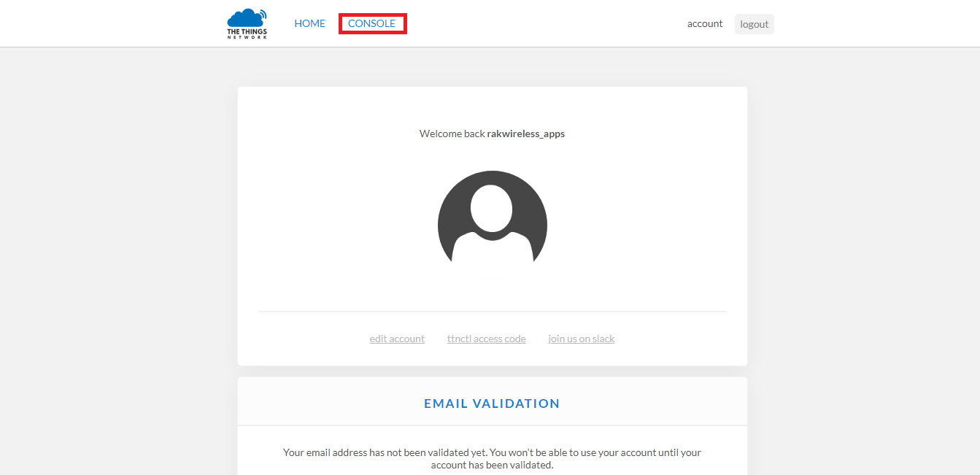
Task: Click the empty header space between CONSOLE and account
Action: point(547,23)
